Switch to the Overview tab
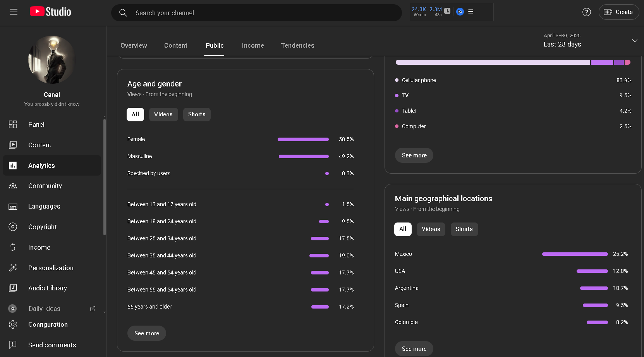 [x=134, y=45]
